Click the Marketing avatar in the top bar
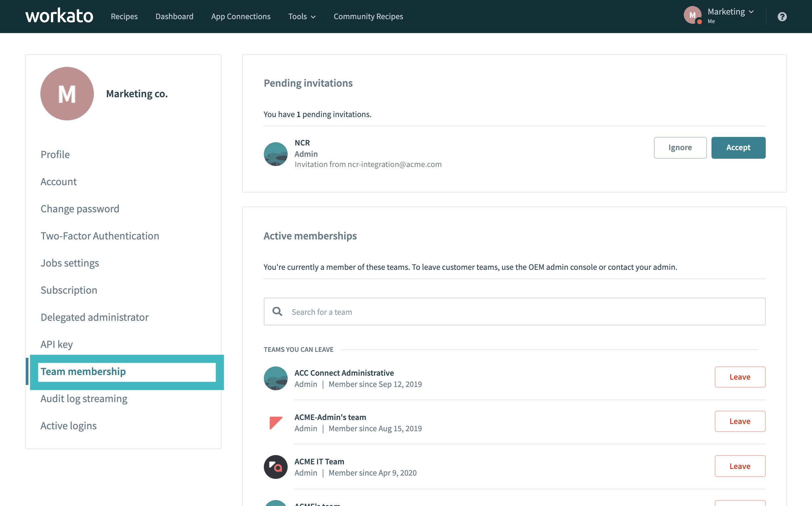This screenshot has width=812, height=506. [692, 15]
